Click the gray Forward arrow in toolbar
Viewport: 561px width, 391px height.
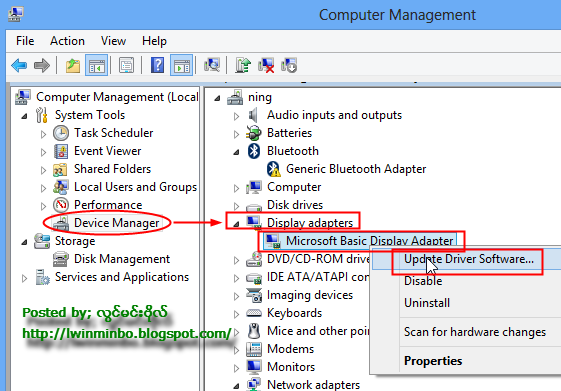(42, 65)
